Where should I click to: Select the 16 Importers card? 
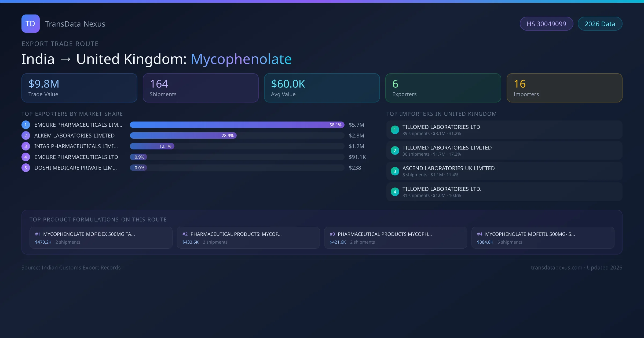click(564, 88)
